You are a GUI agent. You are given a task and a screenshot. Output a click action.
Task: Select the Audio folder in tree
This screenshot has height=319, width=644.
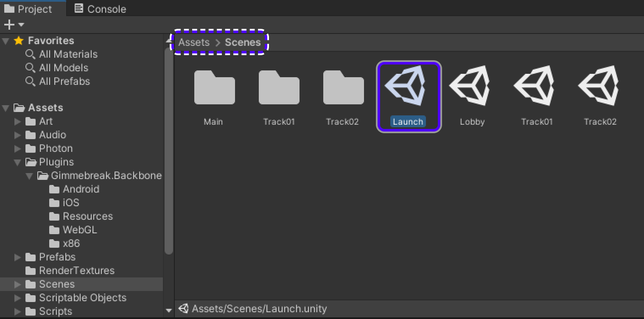[46, 135]
